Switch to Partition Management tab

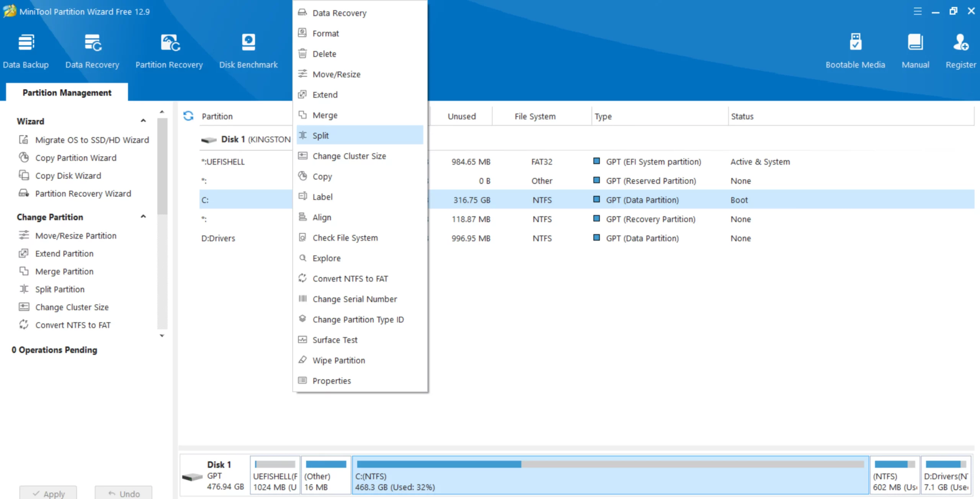tap(67, 93)
